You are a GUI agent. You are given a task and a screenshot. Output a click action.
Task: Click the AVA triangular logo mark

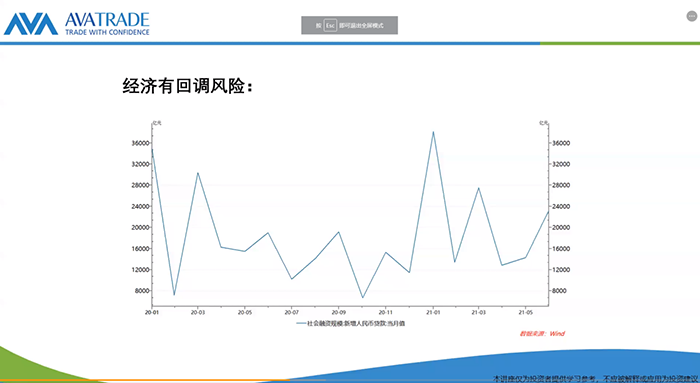coord(31,24)
